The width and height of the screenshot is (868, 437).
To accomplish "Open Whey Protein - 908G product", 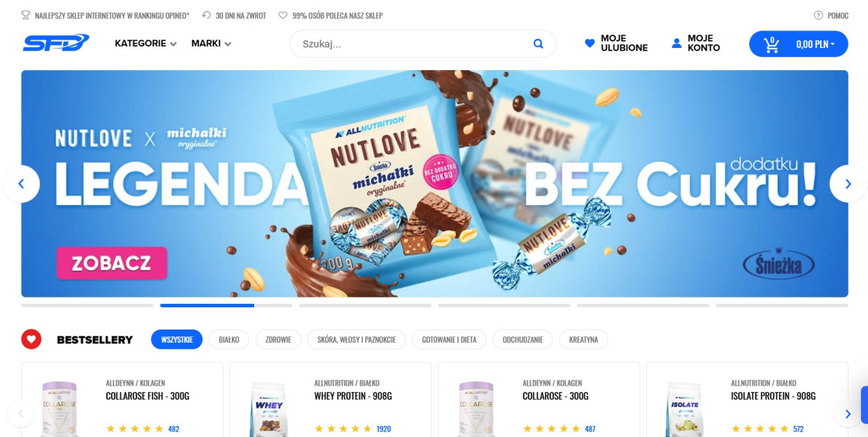I will [353, 396].
